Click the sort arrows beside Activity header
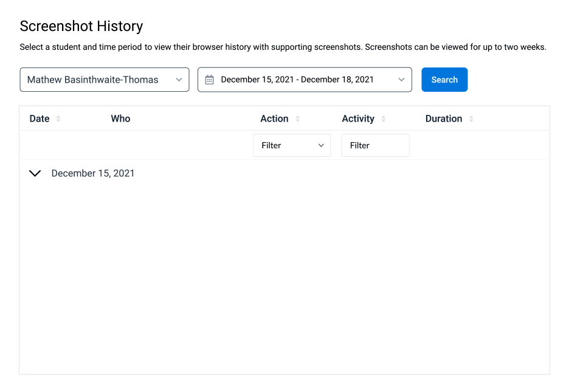Viewport: 569px width, 392px height. [x=384, y=119]
